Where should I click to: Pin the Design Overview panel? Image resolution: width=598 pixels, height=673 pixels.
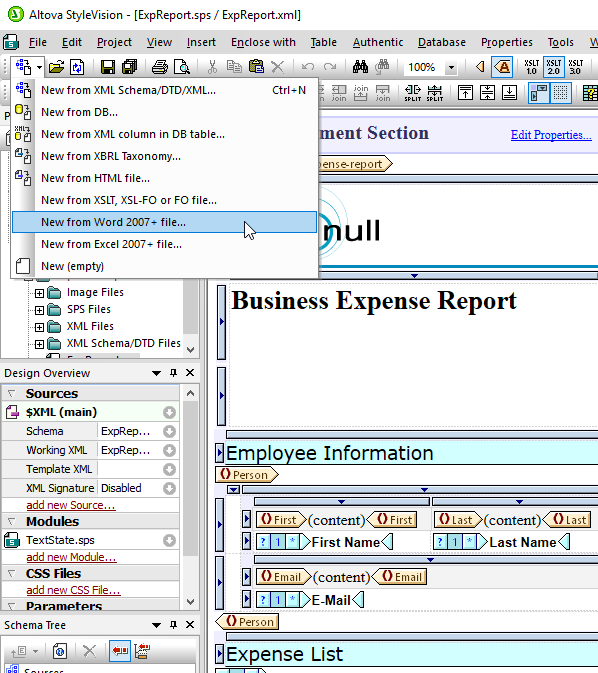tap(173, 373)
